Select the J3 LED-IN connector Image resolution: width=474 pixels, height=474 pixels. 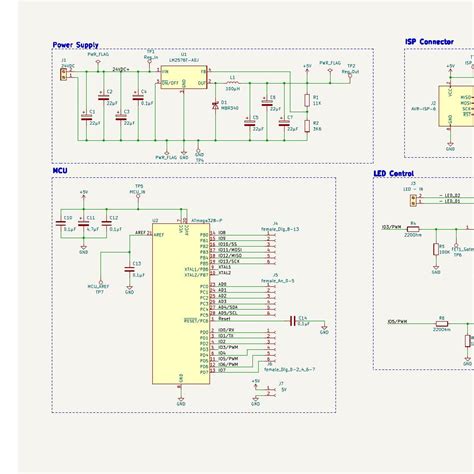tap(413, 200)
